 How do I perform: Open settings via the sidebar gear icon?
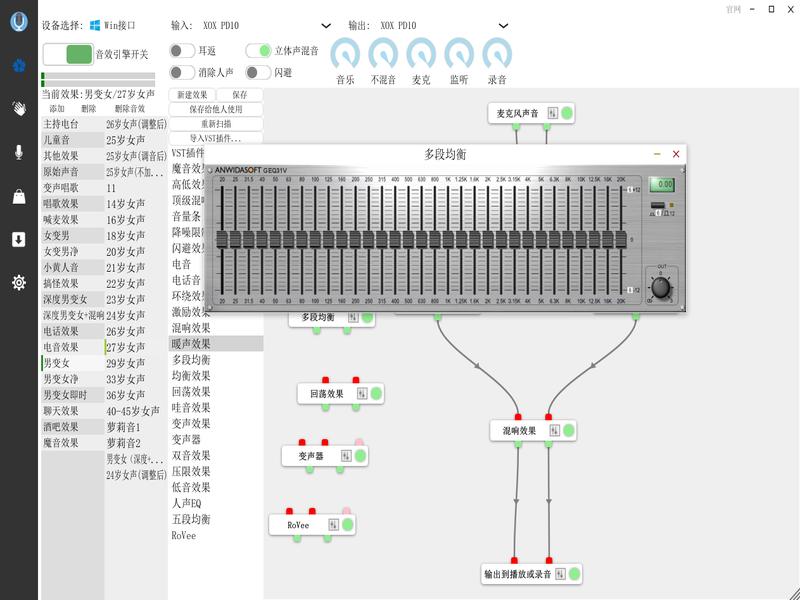click(x=18, y=283)
